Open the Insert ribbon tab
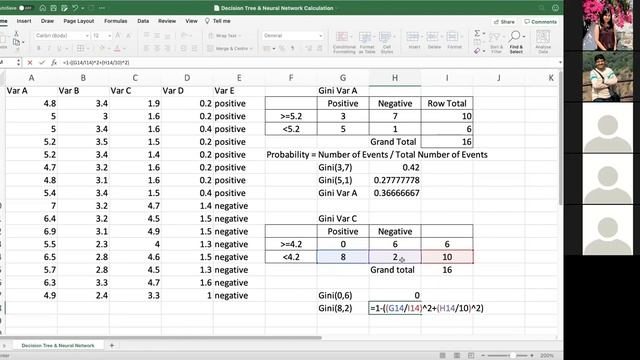 (x=24, y=21)
